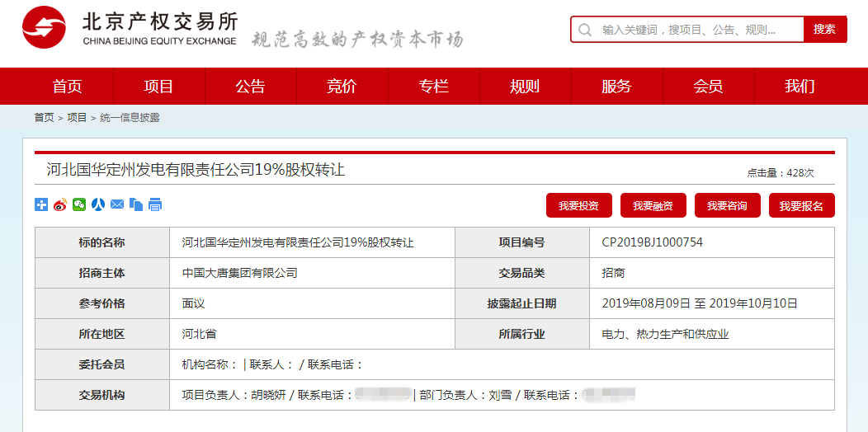The width and height of the screenshot is (868, 432).
Task: Click the 交易机构 label cell
Action: pyautogui.click(x=101, y=395)
